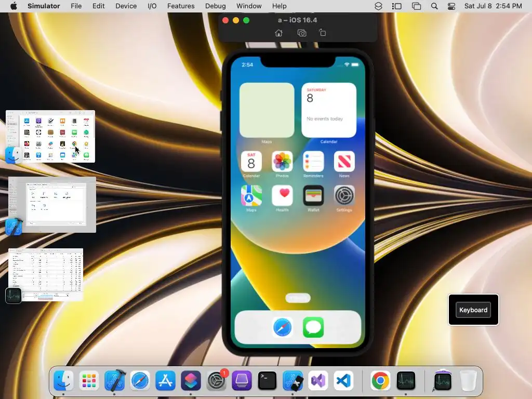This screenshot has width=532, height=399.
Task: Select the Xcode window thumbnail in Stage Manager
Action: pos(52,205)
